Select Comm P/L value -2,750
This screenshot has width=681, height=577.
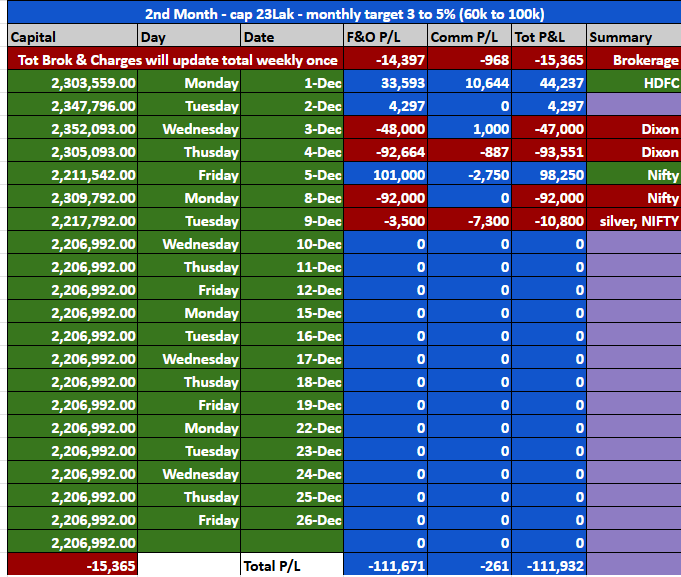tap(469, 175)
